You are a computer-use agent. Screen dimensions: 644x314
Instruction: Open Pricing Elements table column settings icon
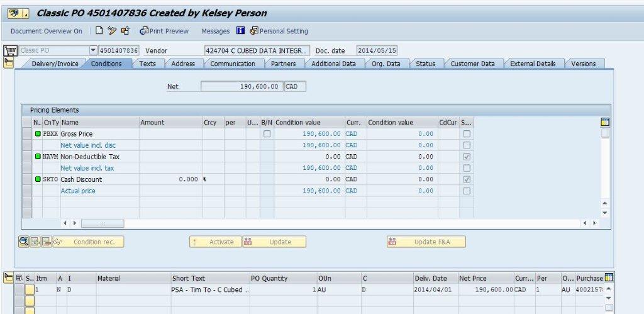[606, 122]
